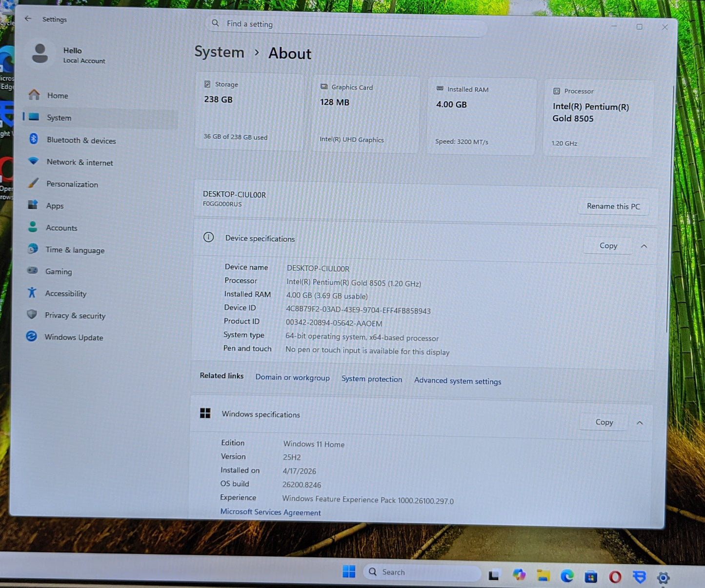Screen dimensions: 705x588
Task: Open Advanced system settings link
Action: click(458, 381)
